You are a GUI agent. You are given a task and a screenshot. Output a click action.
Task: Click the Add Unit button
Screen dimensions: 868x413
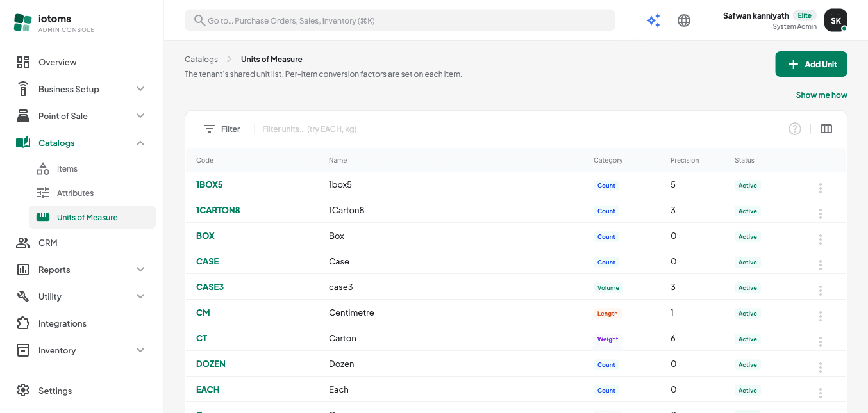click(x=811, y=64)
